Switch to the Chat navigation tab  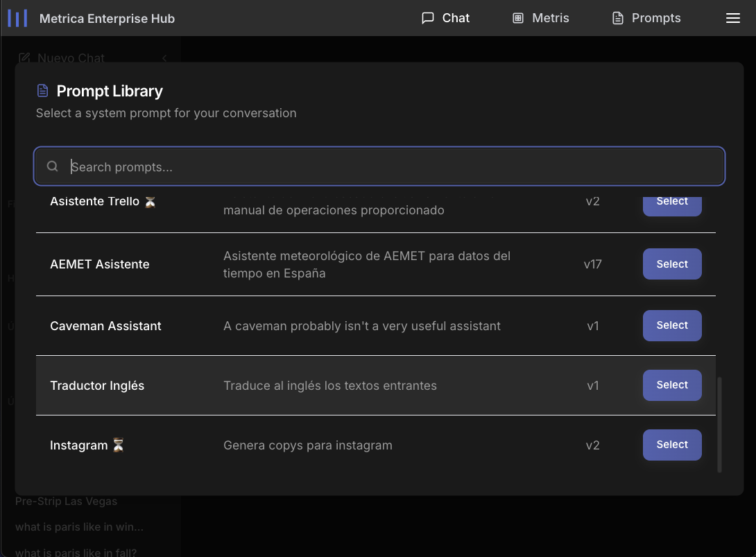point(445,18)
